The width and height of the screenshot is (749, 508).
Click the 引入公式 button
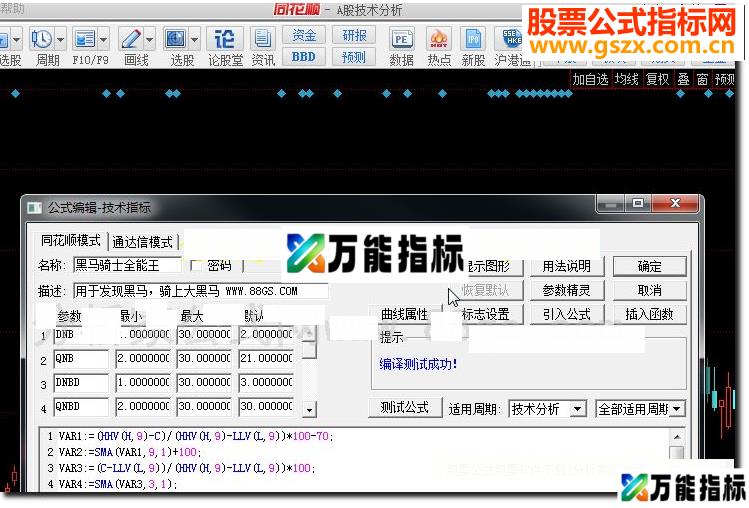tap(567, 314)
